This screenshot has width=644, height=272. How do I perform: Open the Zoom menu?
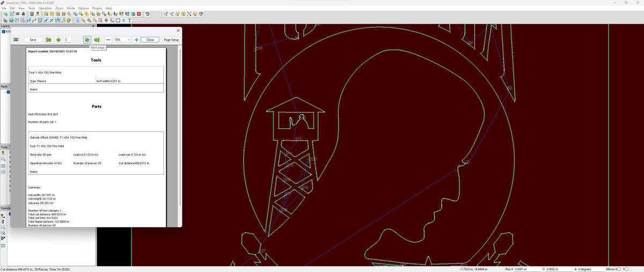pyautogui.click(x=59, y=9)
